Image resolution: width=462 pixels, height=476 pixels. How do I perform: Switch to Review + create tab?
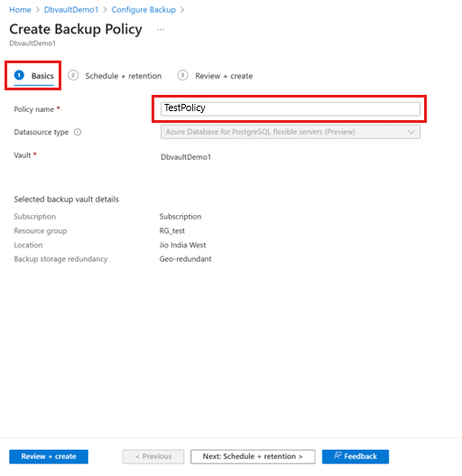coord(224,76)
